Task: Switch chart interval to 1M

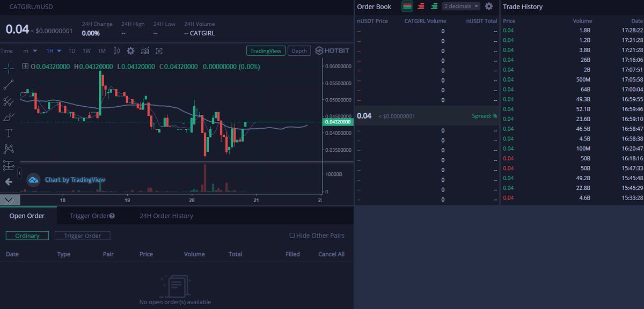Action: pos(102,51)
